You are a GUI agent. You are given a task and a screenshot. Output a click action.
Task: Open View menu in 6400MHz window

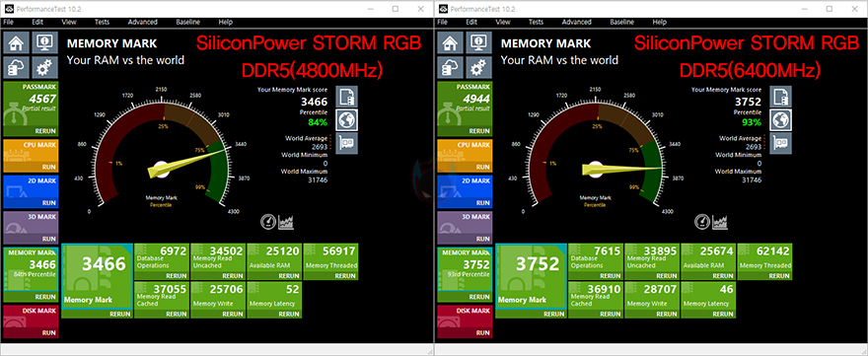tap(503, 22)
